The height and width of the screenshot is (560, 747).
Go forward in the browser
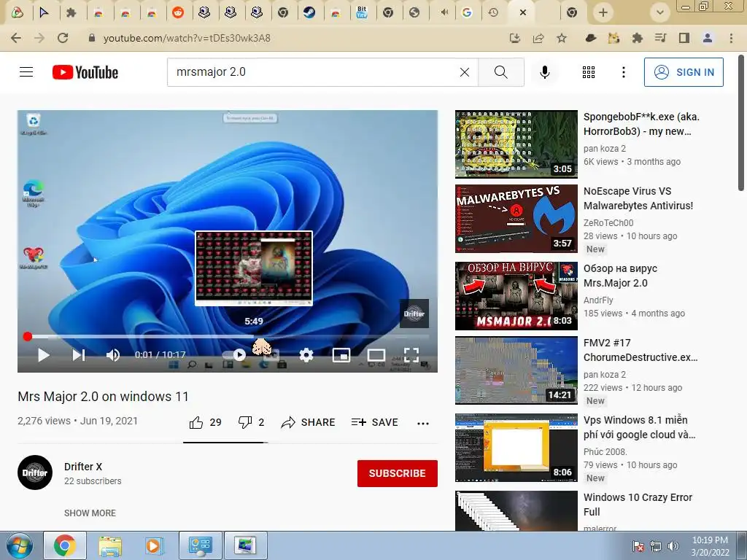click(39, 38)
